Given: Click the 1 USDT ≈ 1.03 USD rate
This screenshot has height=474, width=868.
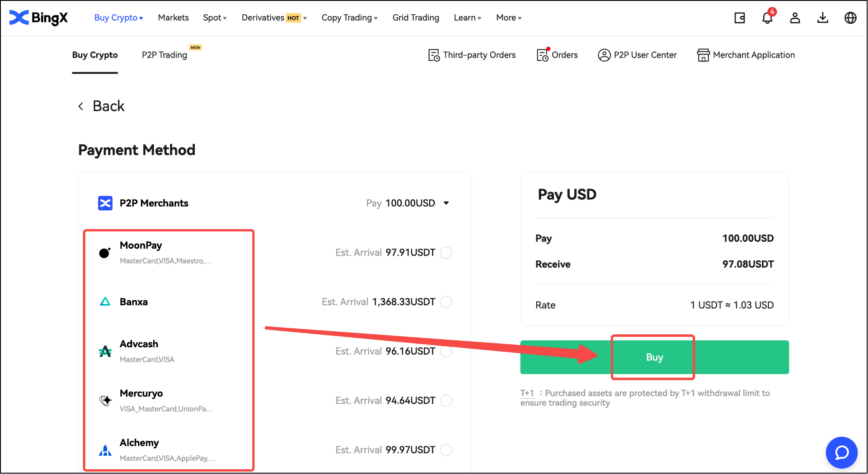Looking at the screenshot, I should point(732,305).
